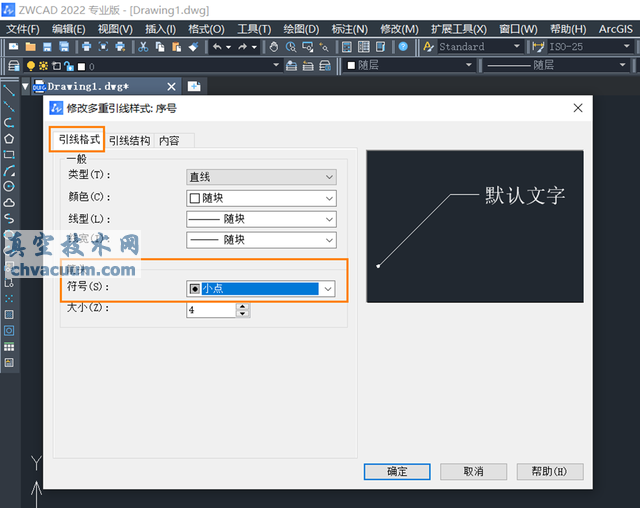Select the Polygon draw tool
Image resolution: width=640 pixels, height=508 pixels.
pos(9,139)
